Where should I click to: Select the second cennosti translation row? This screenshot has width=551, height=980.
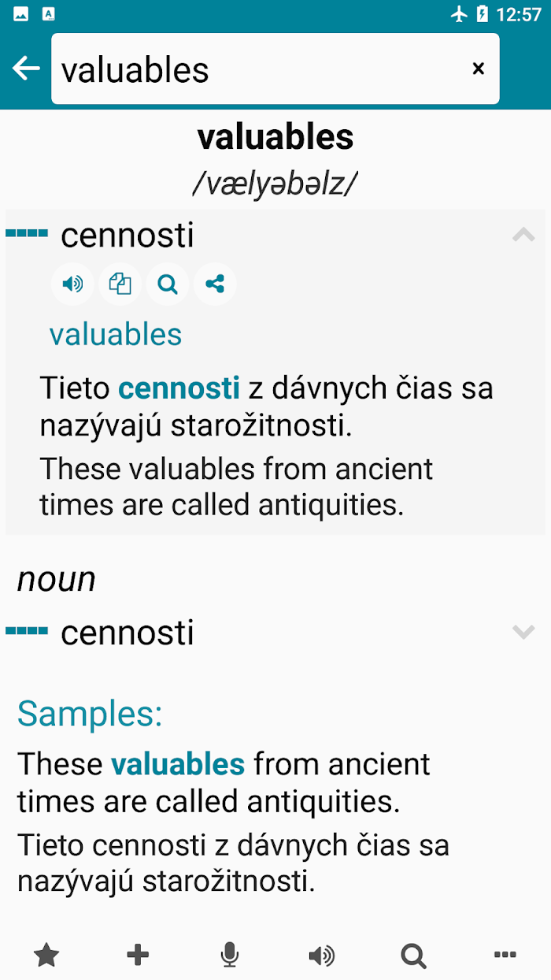pos(275,633)
